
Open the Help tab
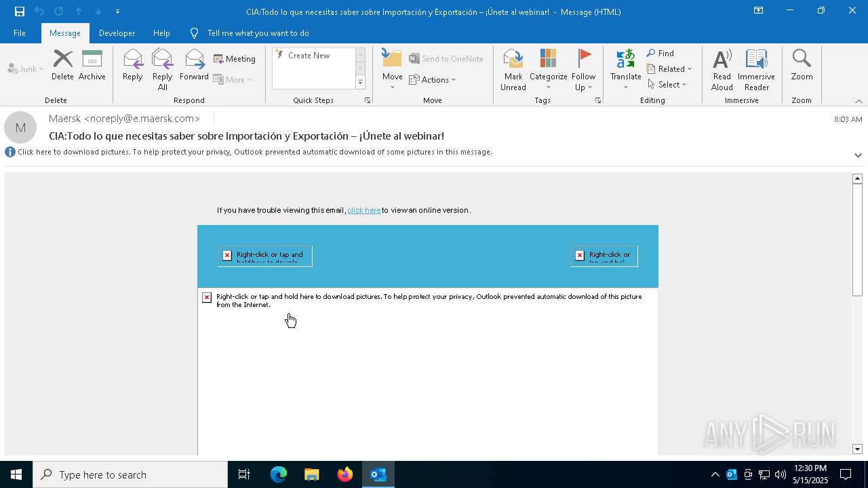point(161,33)
